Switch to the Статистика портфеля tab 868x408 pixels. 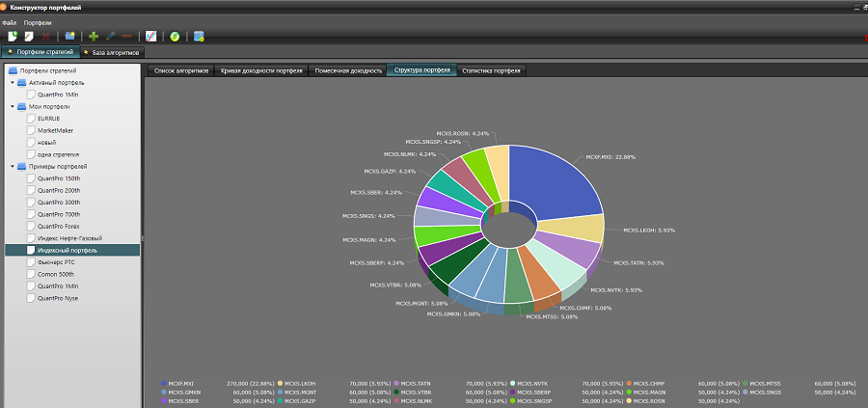(491, 70)
